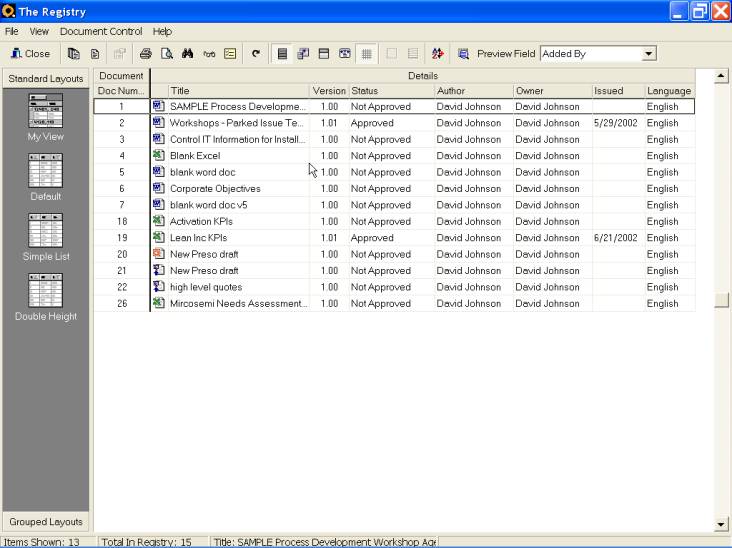Click the sort A-Z toolbar icon
Image resolution: width=732 pixels, height=548 pixels.
[438, 54]
